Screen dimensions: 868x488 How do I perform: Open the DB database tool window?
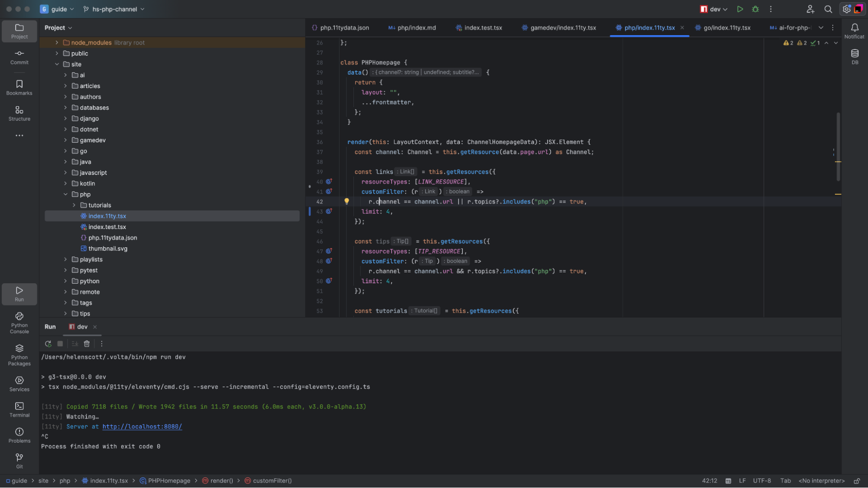[x=855, y=56]
